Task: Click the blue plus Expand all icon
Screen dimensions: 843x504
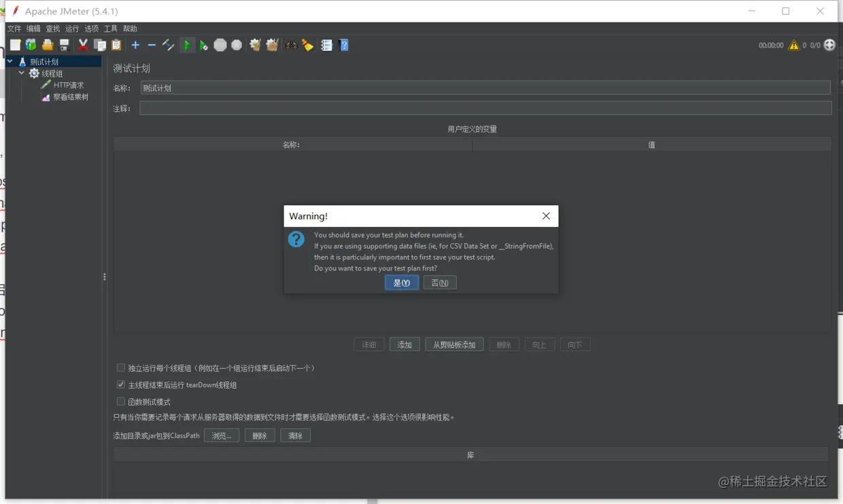Action: (135, 45)
